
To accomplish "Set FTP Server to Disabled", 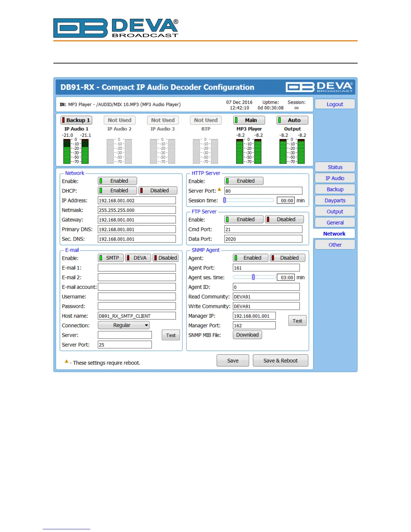I will tap(284, 219).
